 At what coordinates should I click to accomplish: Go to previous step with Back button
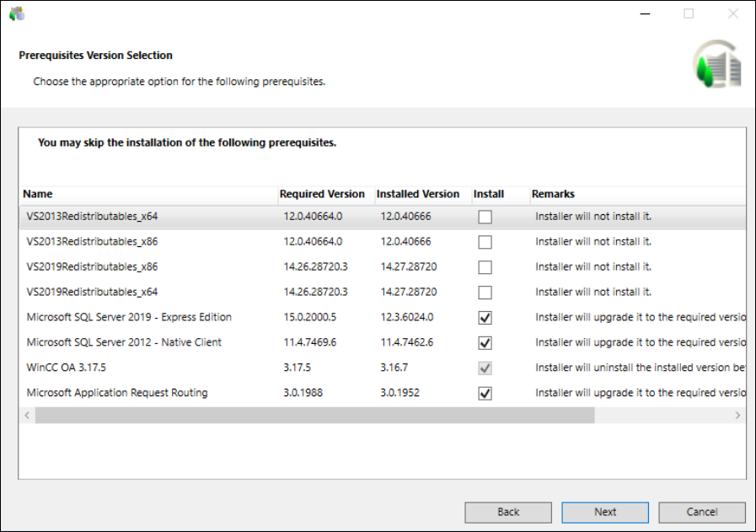pyautogui.click(x=508, y=512)
